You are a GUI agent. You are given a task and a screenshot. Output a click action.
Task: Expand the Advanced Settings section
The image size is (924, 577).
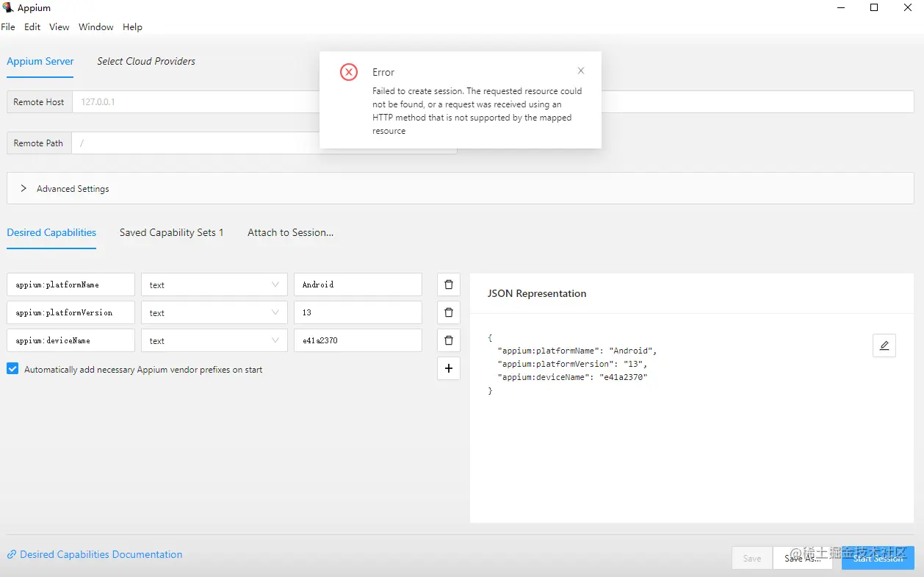(x=24, y=189)
